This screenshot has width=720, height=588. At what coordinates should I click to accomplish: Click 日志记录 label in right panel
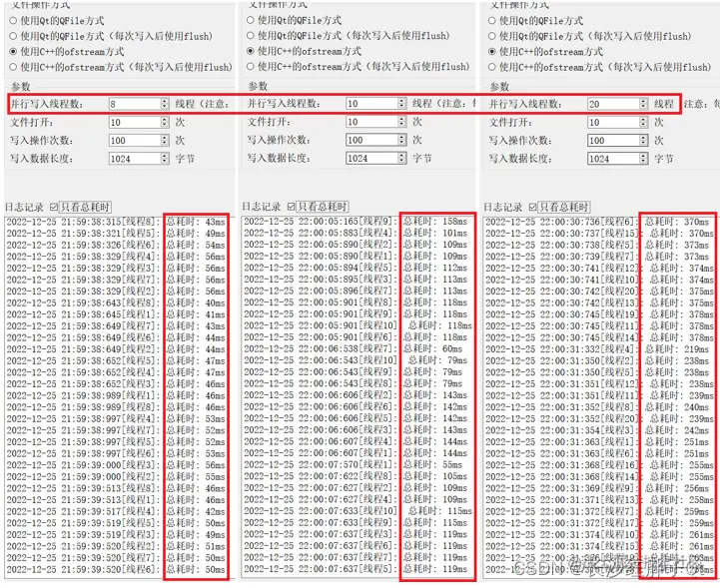503,208
